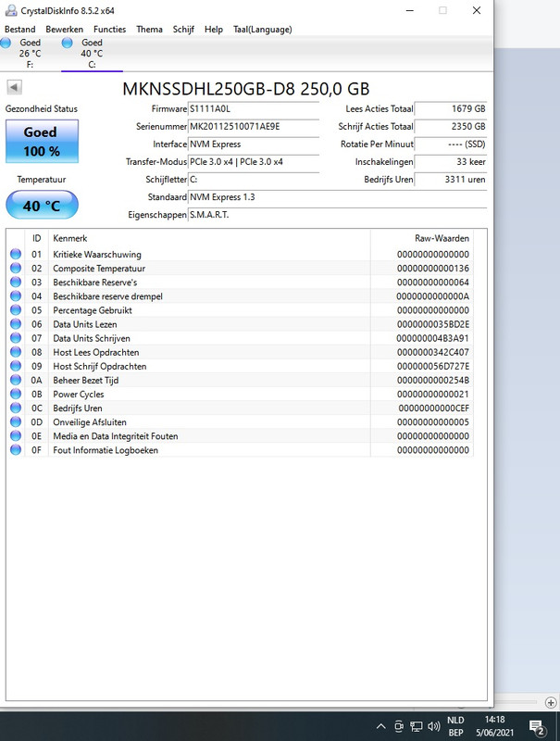Click the Bedrijfs Uren value 3311 uren
Image resolution: width=560 pixels, height=741 pixels.
pos(451,180)
